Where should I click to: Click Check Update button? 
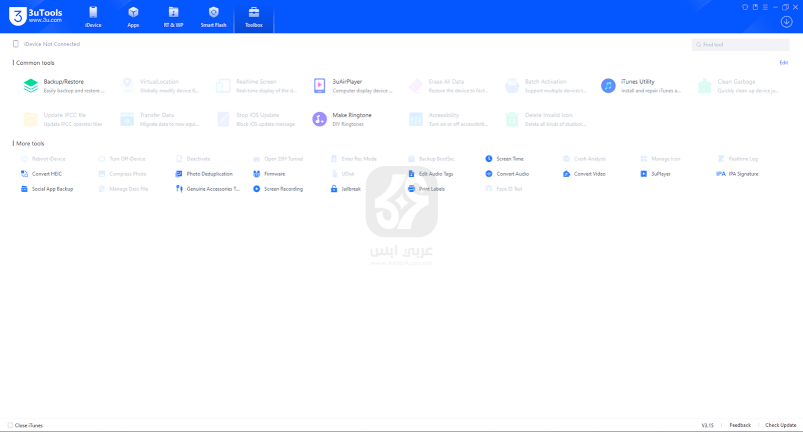pos(780,425)
